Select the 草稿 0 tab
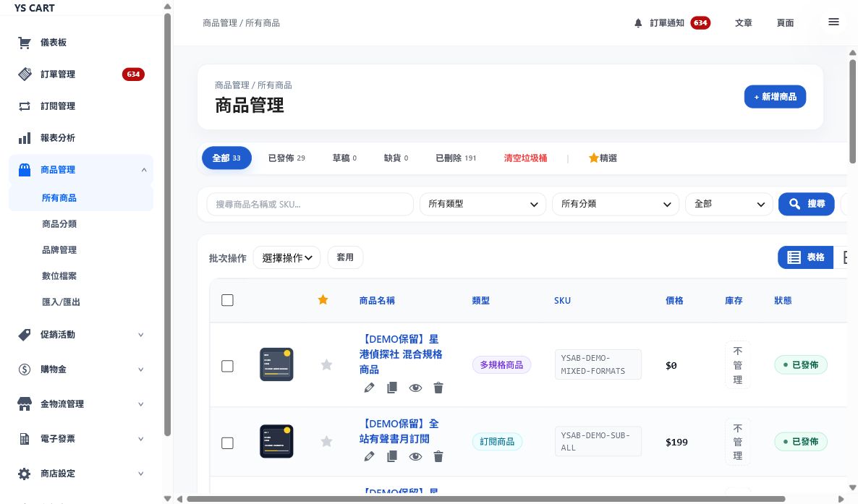 (345, 158)
